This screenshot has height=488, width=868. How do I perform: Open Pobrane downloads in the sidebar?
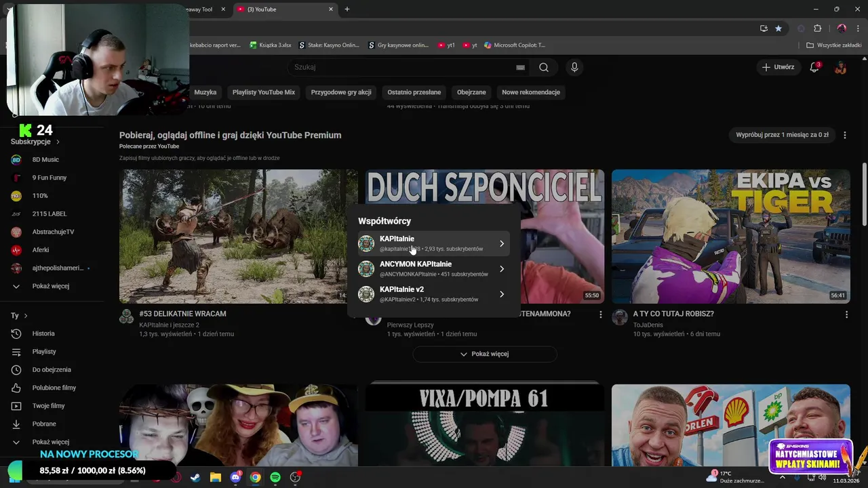click(x=44, y=424)
